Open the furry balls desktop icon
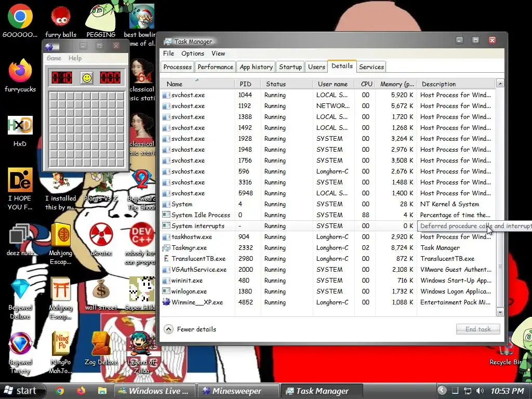The width and height of the screenshot is (532, 399). 61,20
